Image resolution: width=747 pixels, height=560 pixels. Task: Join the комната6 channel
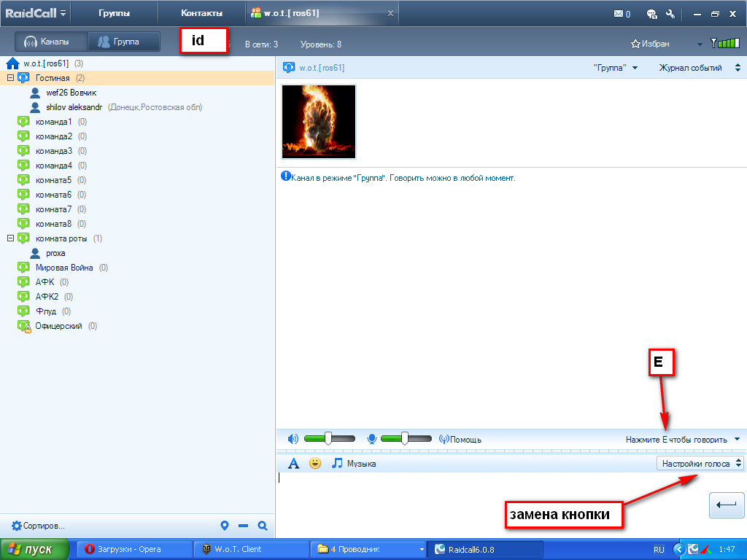tap(53, 195)
